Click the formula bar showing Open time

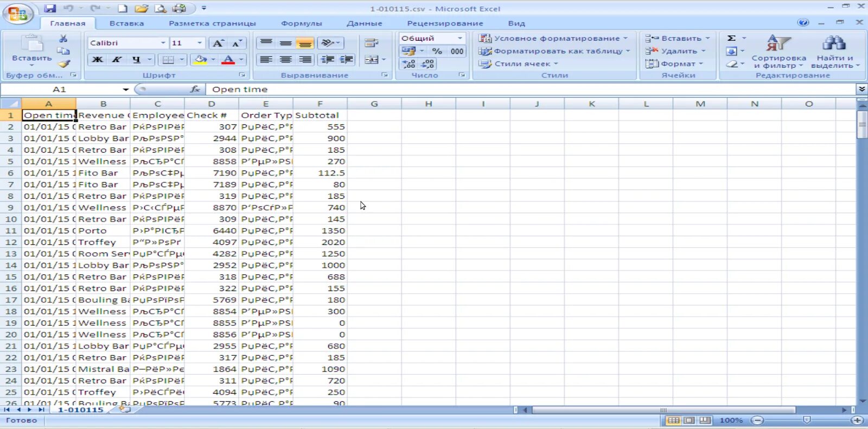(x=532, y=89)
